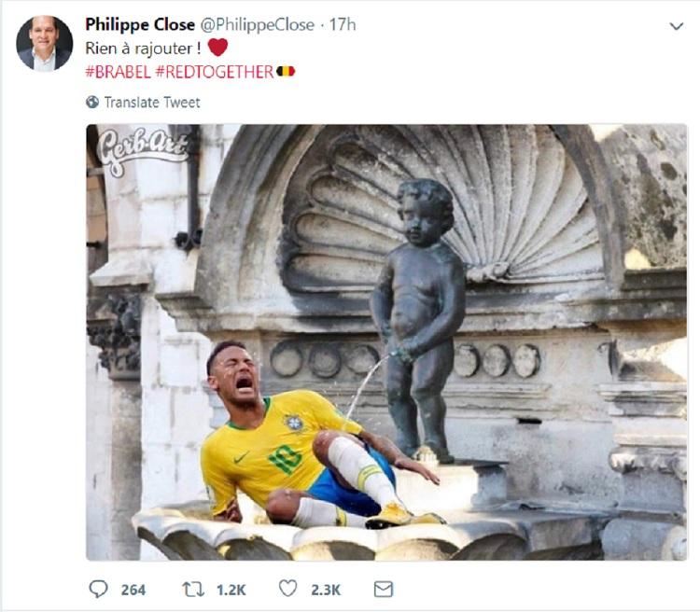Click the 264 replies count

point(133,590)
